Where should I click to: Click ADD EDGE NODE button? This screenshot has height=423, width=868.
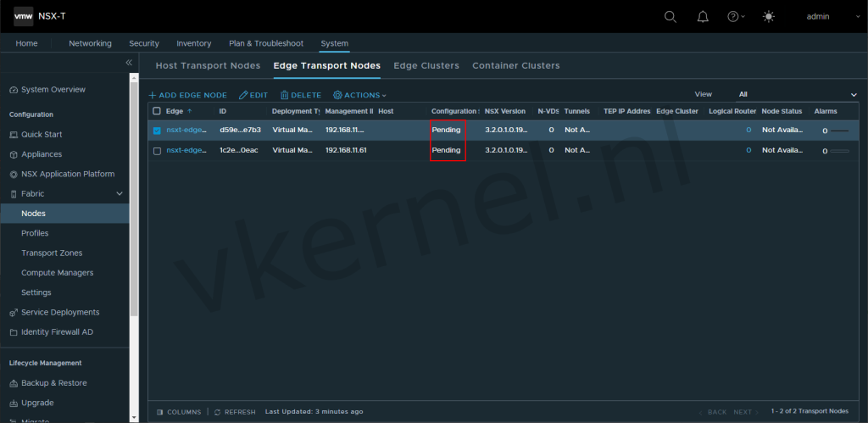pyautogui.click(x=187, y=95)
